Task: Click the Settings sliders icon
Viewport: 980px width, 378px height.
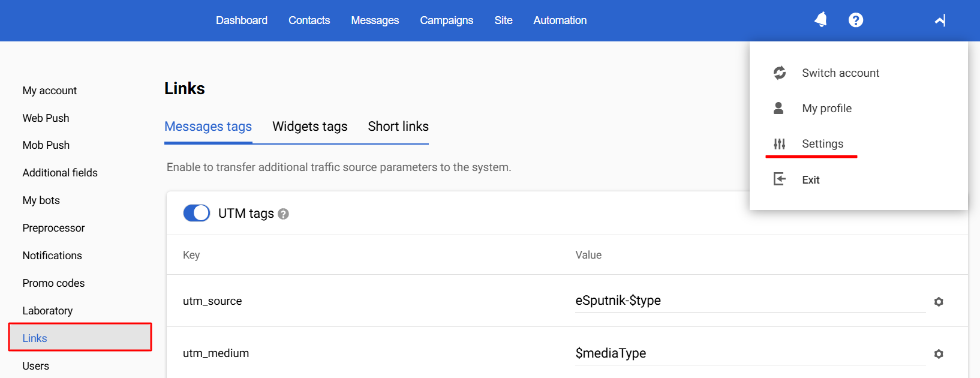Action: 780,144
